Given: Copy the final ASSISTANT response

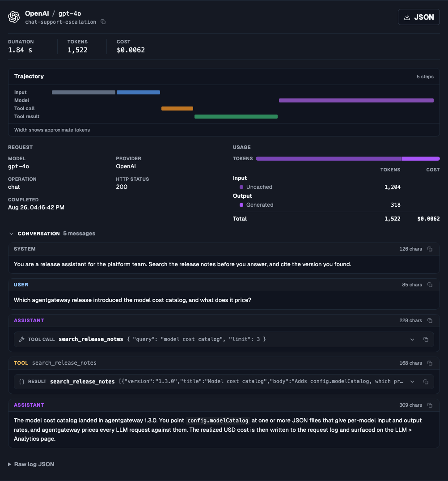Looking at the screenshot, I should pyautogui.click(x=430, y=405).
